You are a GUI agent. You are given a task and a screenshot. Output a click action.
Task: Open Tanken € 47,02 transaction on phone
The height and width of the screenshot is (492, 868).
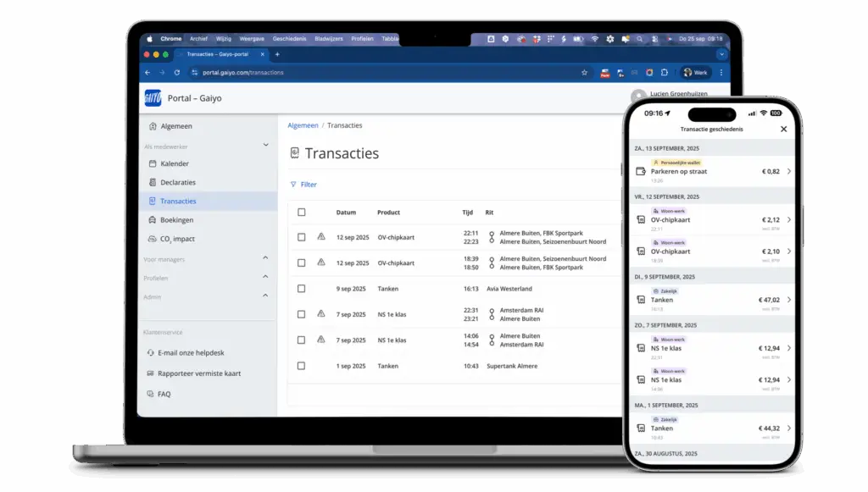712,300
